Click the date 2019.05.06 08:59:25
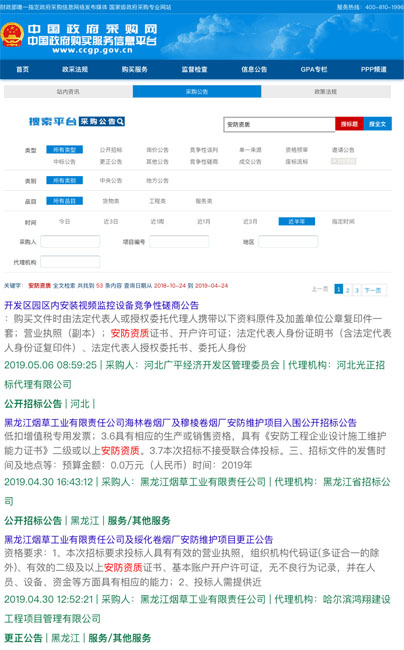The height and width of the screenshot is (650, 404). tap(50, 365)
